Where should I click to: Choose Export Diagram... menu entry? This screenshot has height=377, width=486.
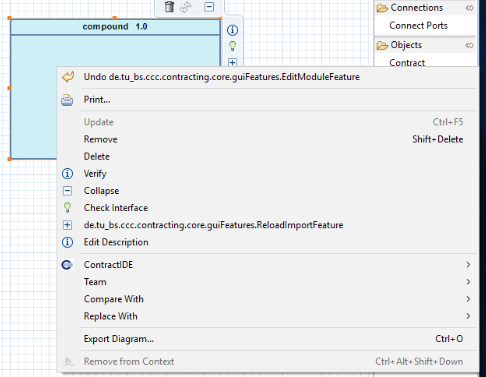pyautogui.click(x=268, y=339)
